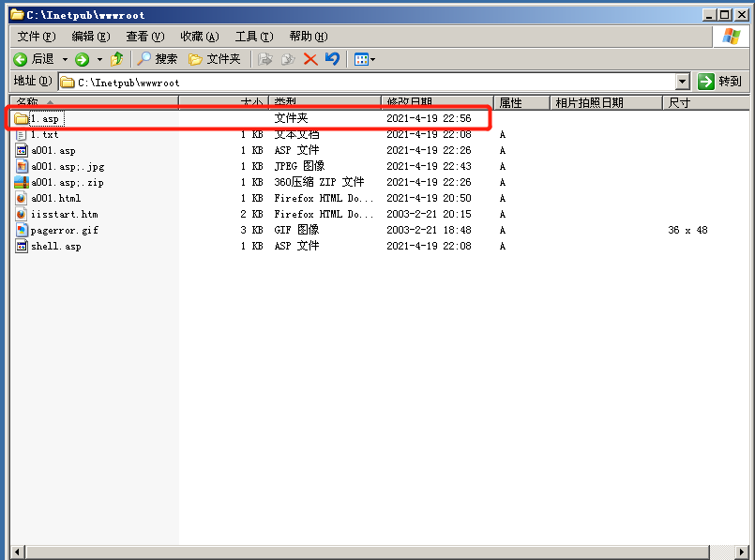
Task: Select the pagerror.gif image icon
Action: tap(22, 230)
